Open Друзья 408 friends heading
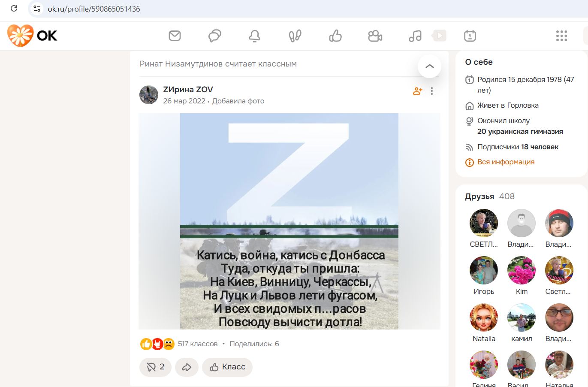The width and height of the screenshot is (588, 387). [x=490, y=197]
